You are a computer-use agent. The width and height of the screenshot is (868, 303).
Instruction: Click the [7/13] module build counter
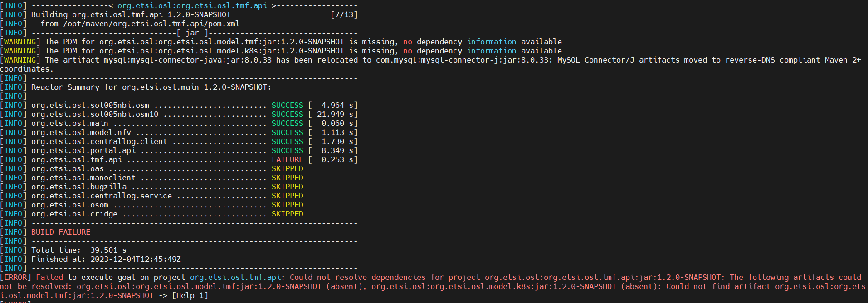coord(344,14)
